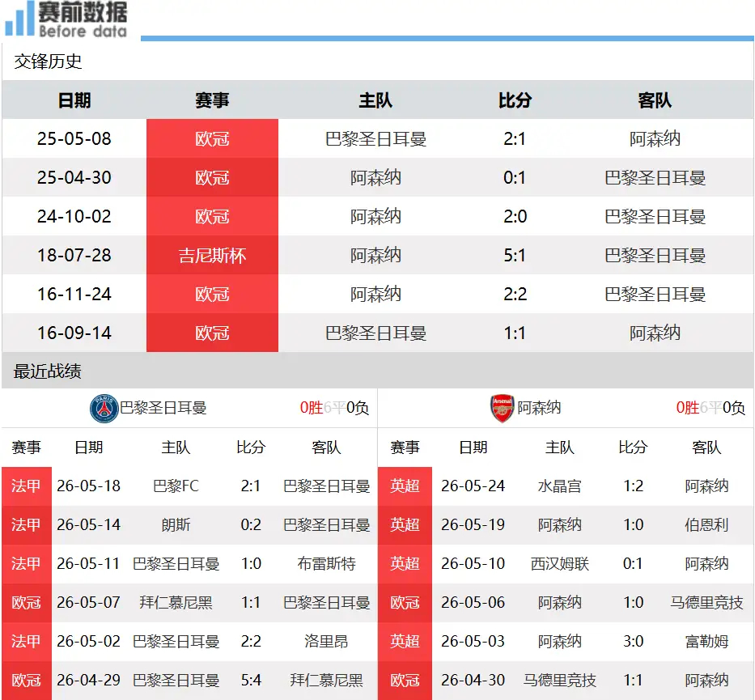Click away team 拜仁慕尼黑 in 26-04-29 row

click(x=326, y=681)
